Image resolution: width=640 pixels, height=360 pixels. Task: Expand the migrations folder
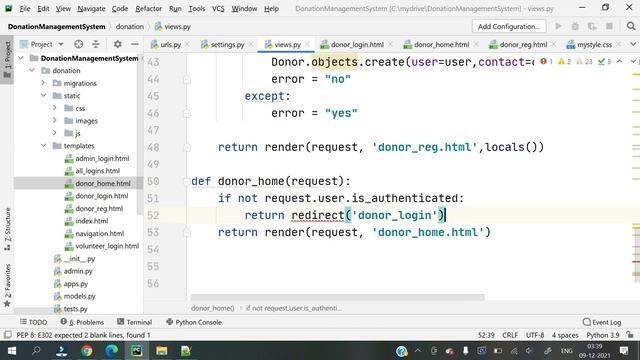tap(43, 83)
